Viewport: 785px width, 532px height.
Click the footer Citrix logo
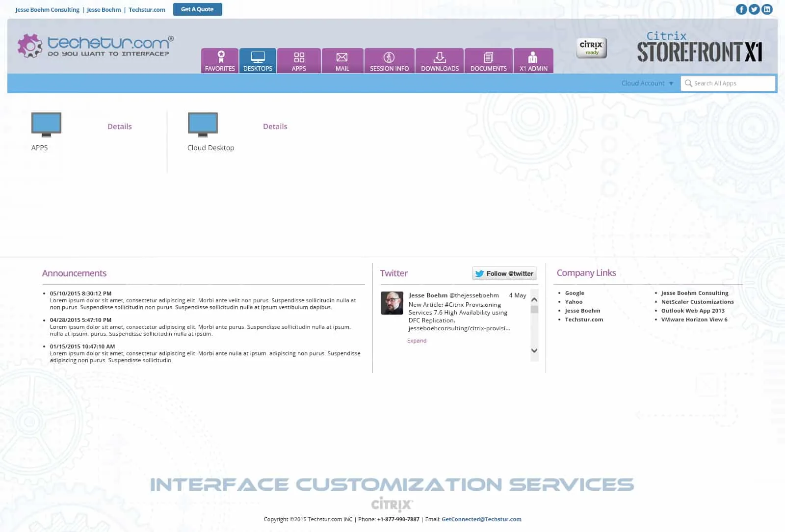[392, 504]
